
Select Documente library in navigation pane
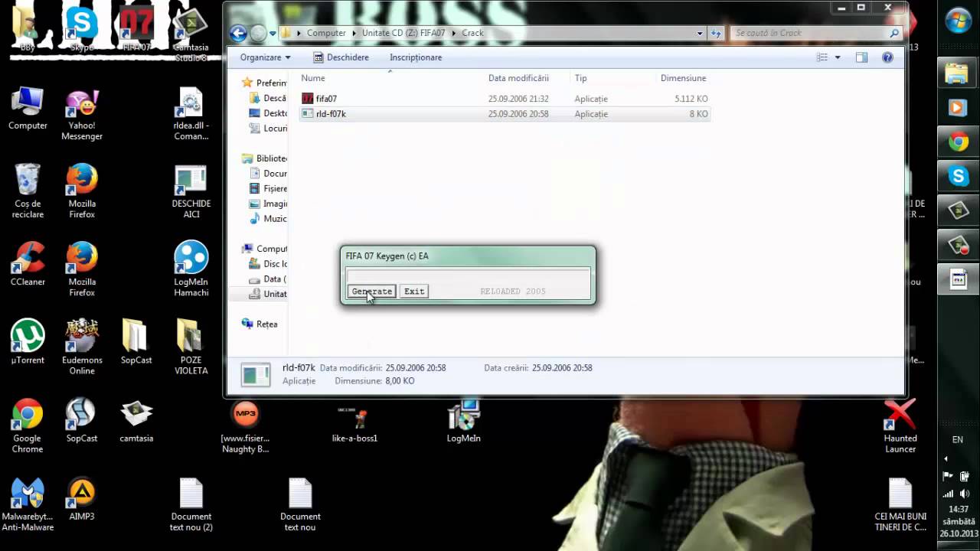tap(268, 174)
